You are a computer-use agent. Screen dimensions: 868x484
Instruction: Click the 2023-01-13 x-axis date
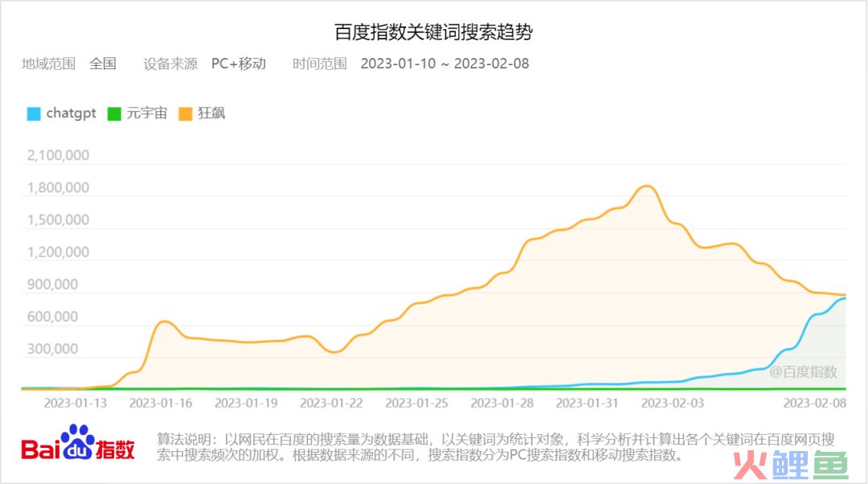point(76,403)
